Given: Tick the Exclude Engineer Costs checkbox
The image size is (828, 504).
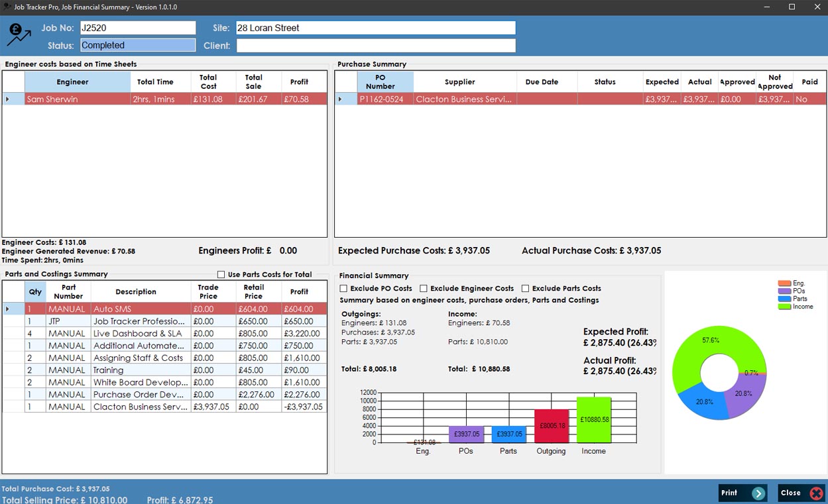Looking at the screenshot, I should coord(424,288).
